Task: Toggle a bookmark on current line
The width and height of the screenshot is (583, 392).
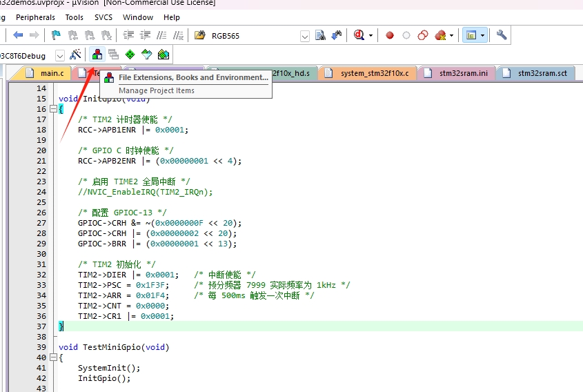Action: pyautogui.click(x=56, y=35)
